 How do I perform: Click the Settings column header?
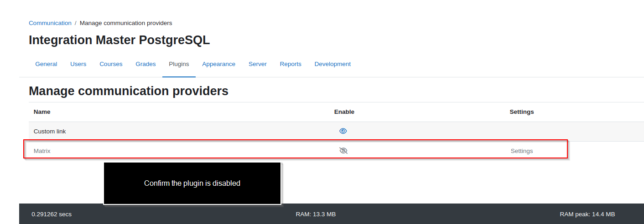tap(522, 112)
